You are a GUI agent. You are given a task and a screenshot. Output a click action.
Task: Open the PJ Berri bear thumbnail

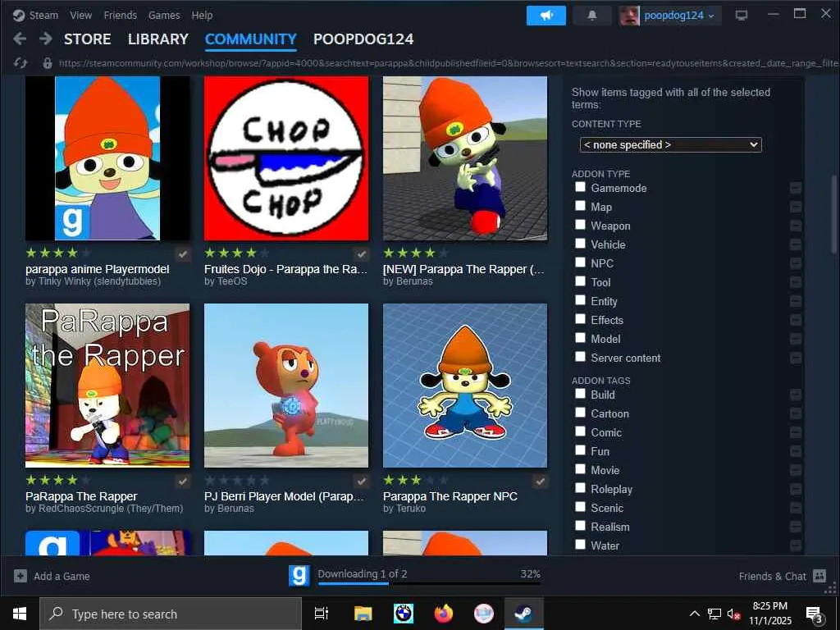(286, 386)
